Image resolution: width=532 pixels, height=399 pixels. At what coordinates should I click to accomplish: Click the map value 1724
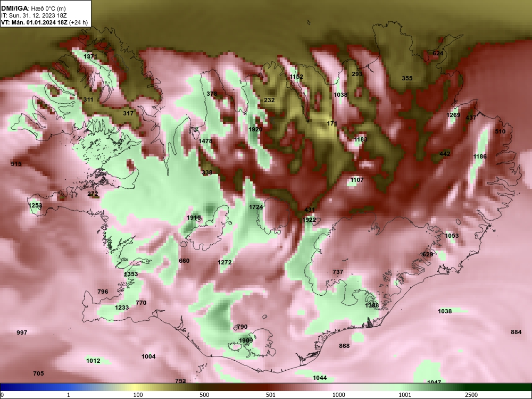point(256,207)
